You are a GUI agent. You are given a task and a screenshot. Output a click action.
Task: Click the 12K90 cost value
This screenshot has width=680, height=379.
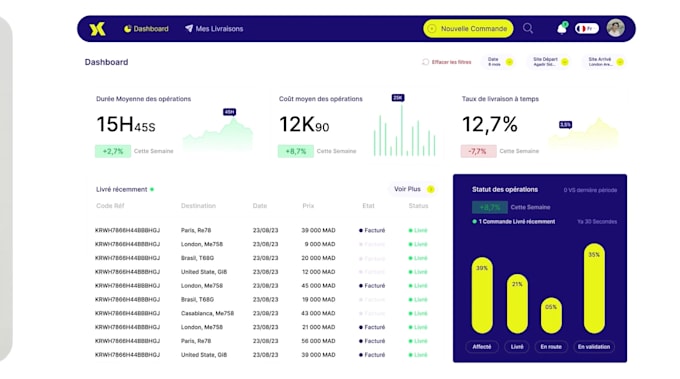pyautogui.click(x=304, y=124)
